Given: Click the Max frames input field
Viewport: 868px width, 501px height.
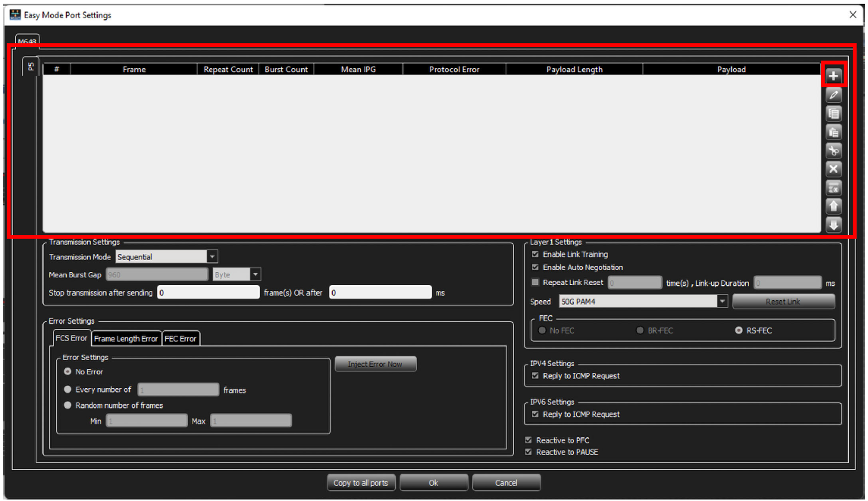Looking at the screenshot, I should coord(251,421).
